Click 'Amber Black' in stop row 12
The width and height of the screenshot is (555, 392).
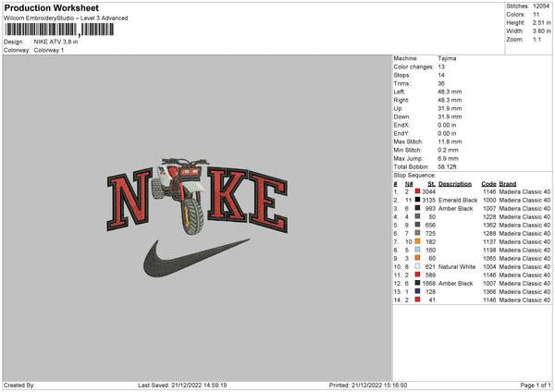455,283
